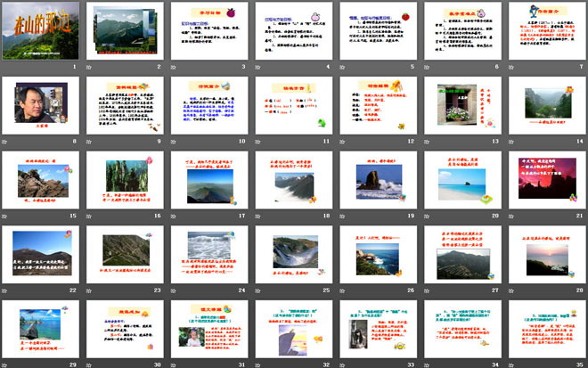Play animations using star icon below slide 22
588x368 pixels.
click(6, 290)
